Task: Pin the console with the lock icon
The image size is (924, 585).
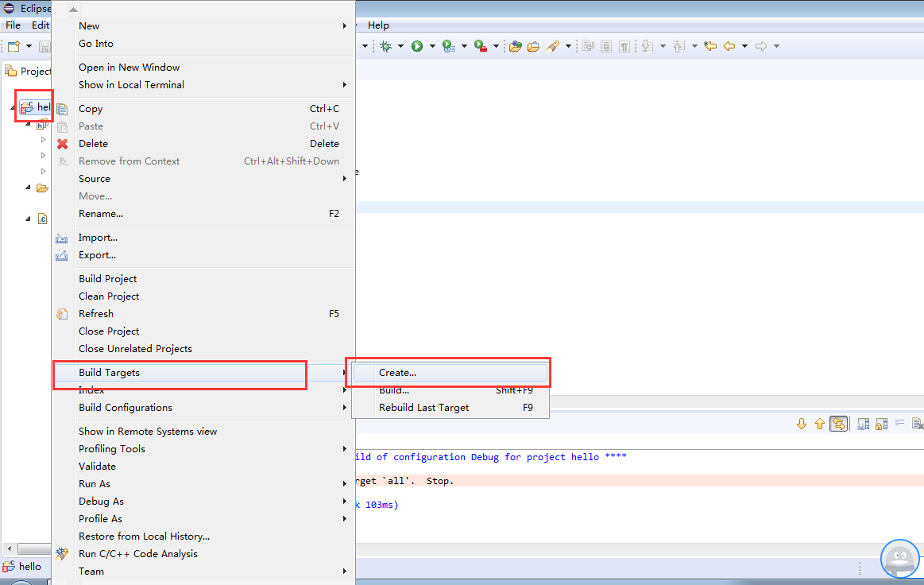Action: coord(881,424)
